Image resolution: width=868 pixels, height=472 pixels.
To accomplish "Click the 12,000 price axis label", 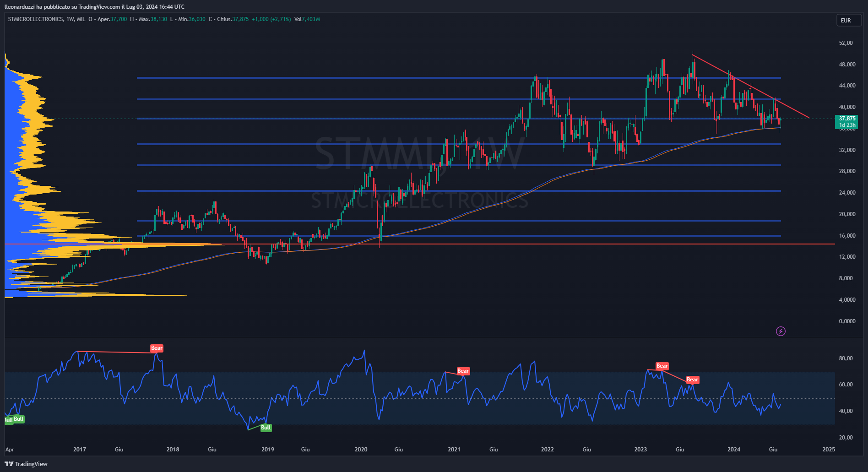I will [x=847, y=257].
